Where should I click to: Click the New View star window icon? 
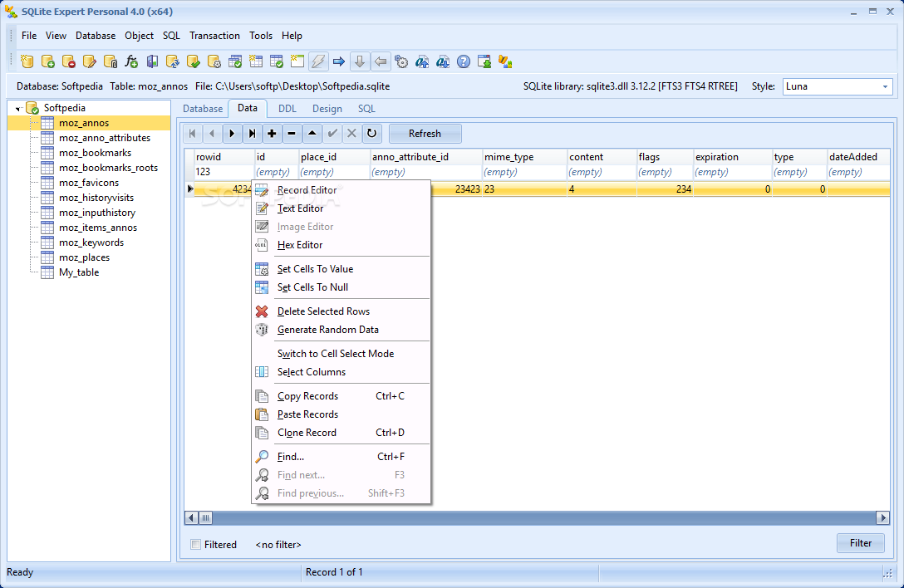coord(297,61)
